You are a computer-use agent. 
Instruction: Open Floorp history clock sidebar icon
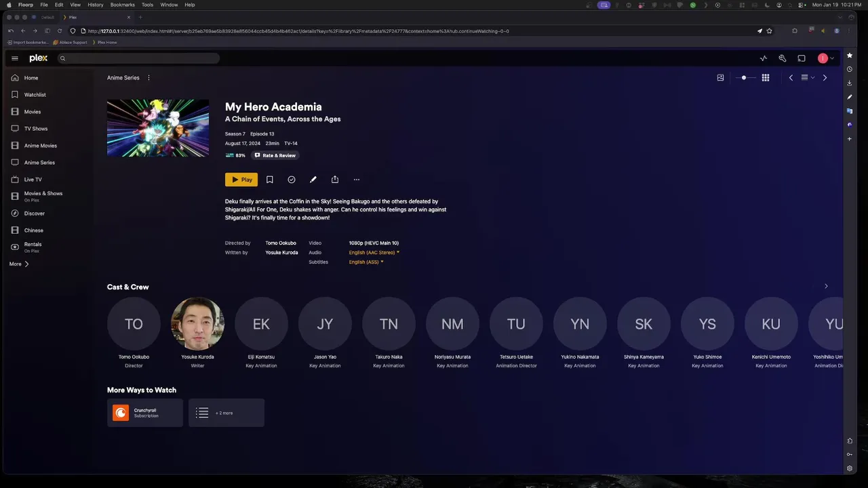click(x=850, y=69)
